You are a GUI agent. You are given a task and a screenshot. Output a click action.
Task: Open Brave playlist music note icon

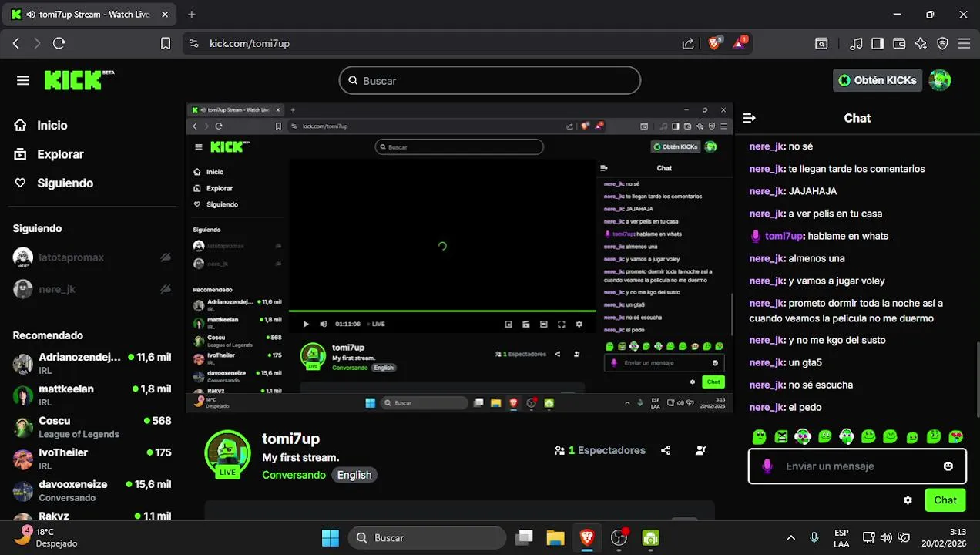(x=856, y=44)
